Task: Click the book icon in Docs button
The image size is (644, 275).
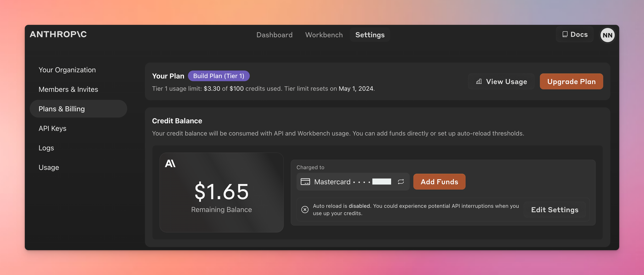Action: (565, 34)
